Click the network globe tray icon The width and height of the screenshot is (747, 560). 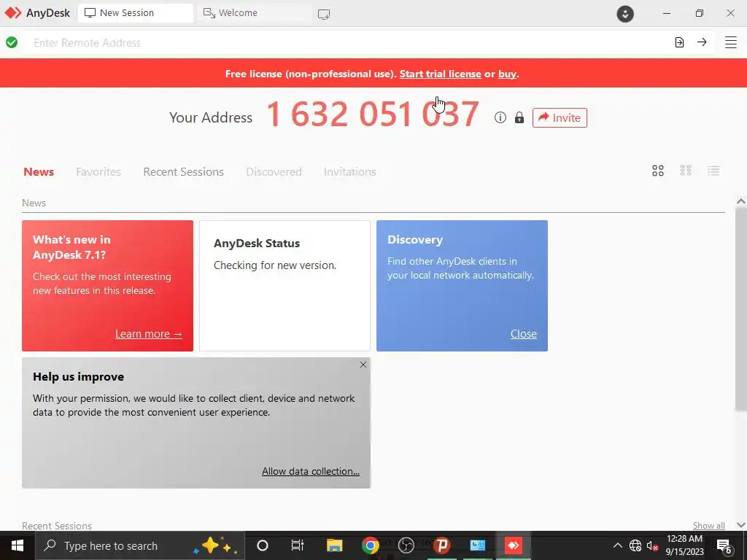[x=635, y=545]
